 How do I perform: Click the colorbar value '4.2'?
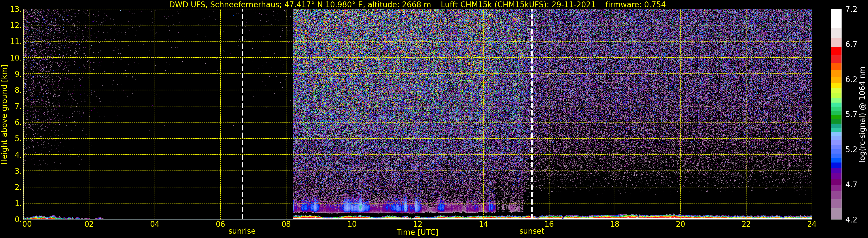coord(851,220)
